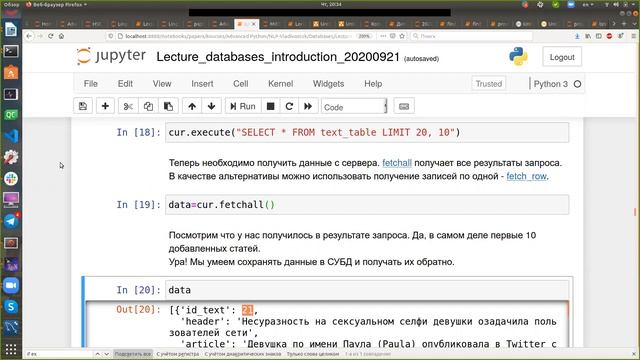Toggle whole words only in find bar
This screenshot has width=640, height=360.
(x=313, y=354)
